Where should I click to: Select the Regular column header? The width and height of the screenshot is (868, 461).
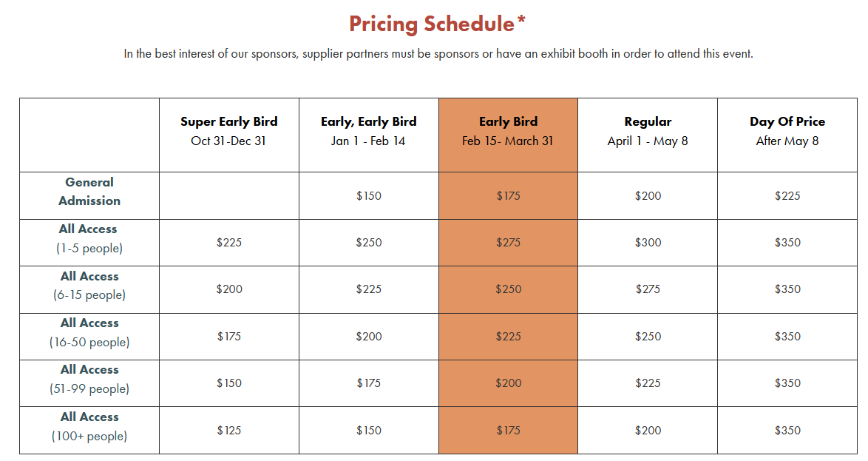(x=648, y=131)
